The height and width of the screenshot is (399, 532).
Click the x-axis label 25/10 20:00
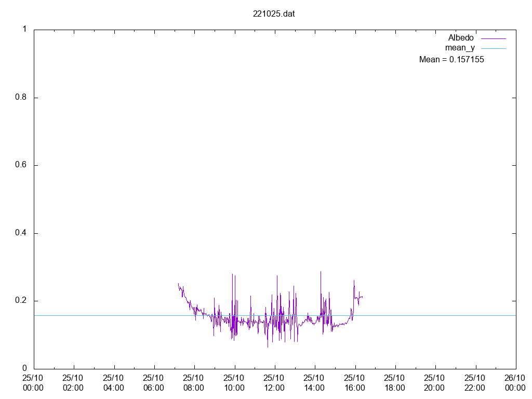434,383
